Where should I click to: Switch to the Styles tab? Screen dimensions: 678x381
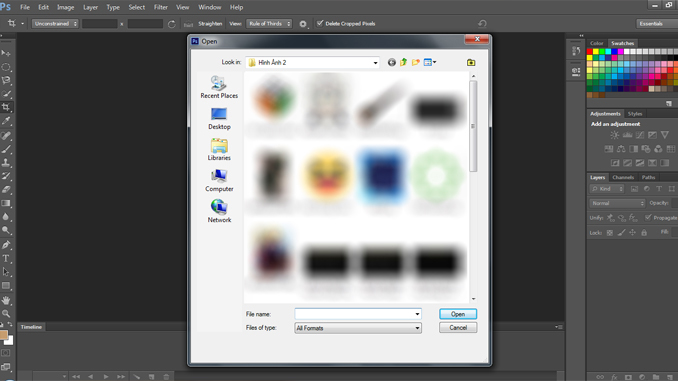pos(635,114)
